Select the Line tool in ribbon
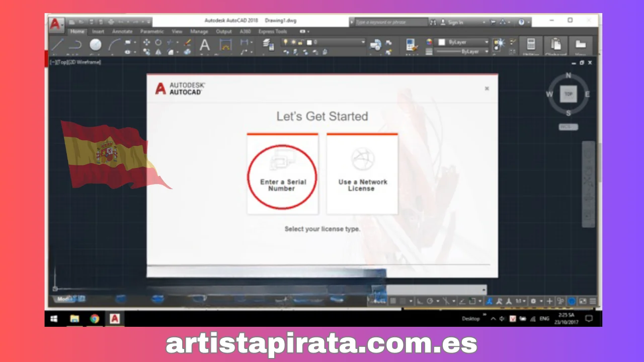The height and width of the screenshot is (362, 644). click(57, 45)
